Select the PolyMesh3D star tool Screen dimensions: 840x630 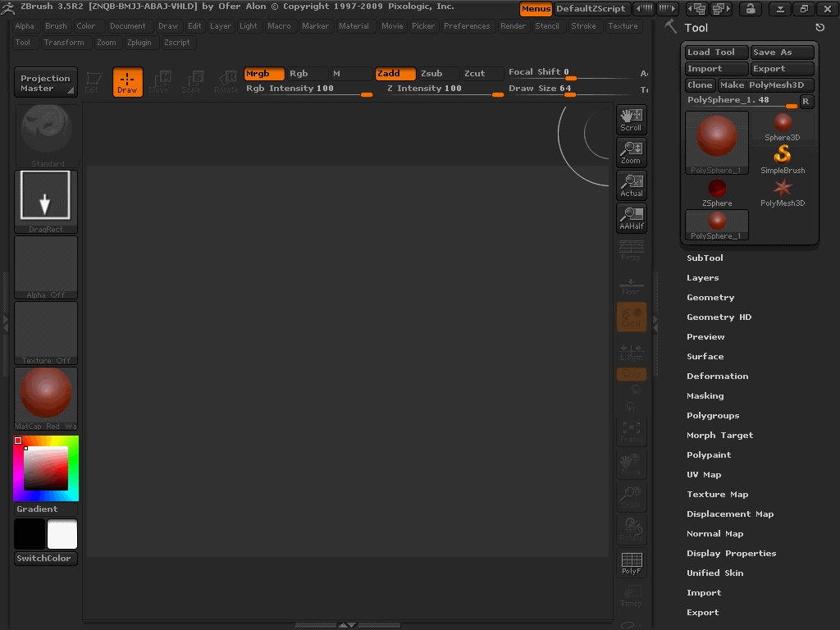[x=782, y=193]
